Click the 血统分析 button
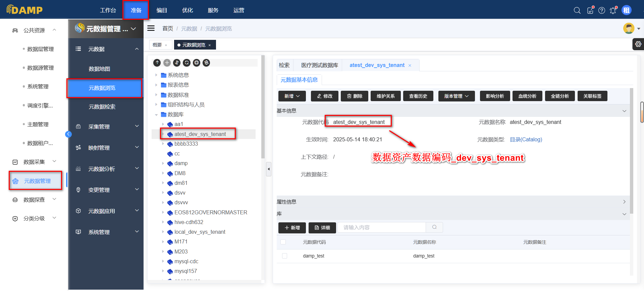Viewport: 644px width, 291px height. 527,96
